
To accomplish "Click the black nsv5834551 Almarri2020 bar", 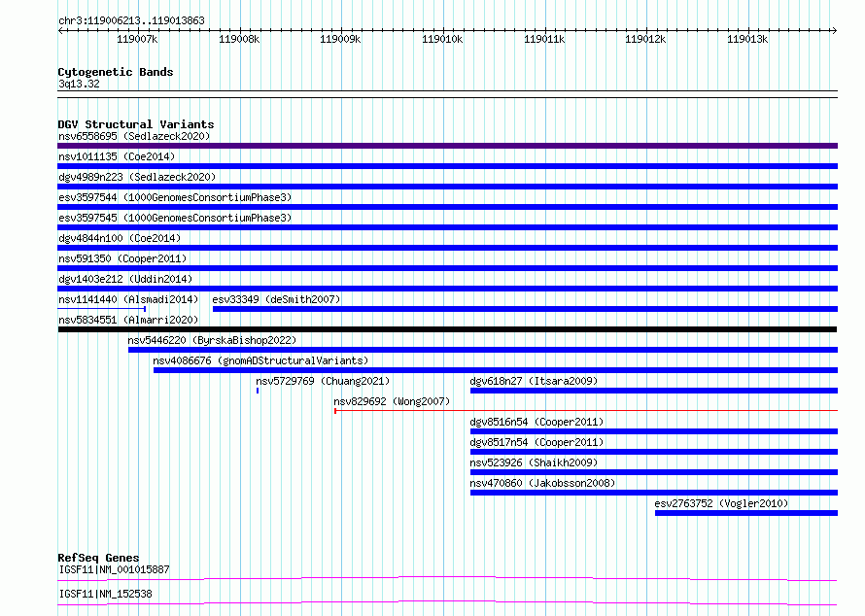I will [x=447, y=329].
